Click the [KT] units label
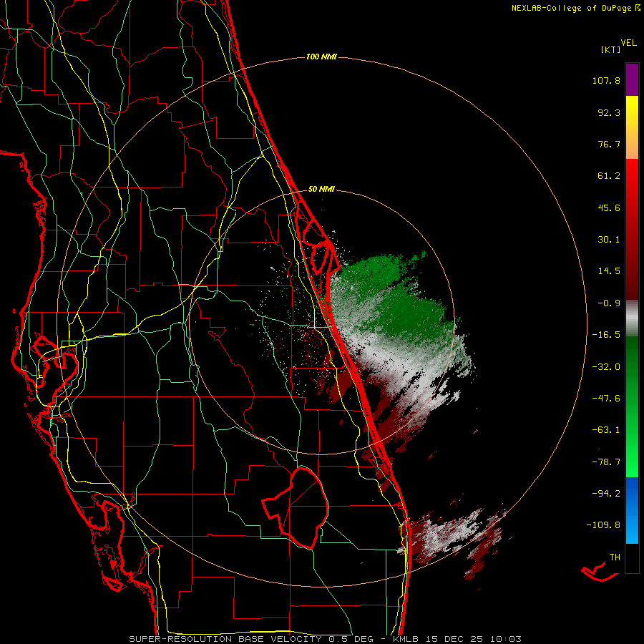Image resolution: width=644 pixels, height=644 pixels. point(611,49)
